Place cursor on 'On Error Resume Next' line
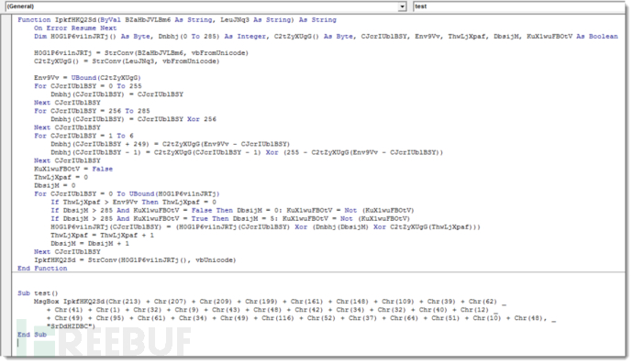This screenshot has width=633, height=364. coord(75,28)
